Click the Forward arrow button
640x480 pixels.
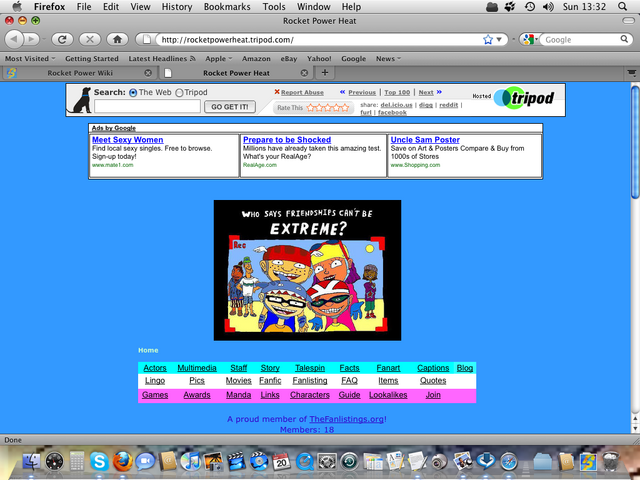[31, 39]
